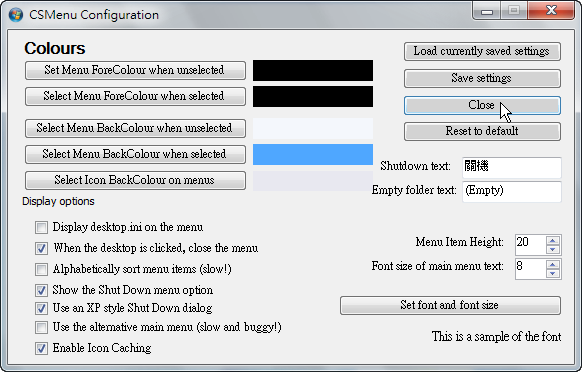
Task: Increase the font size of main menu text
Action: tap(553, 265)
